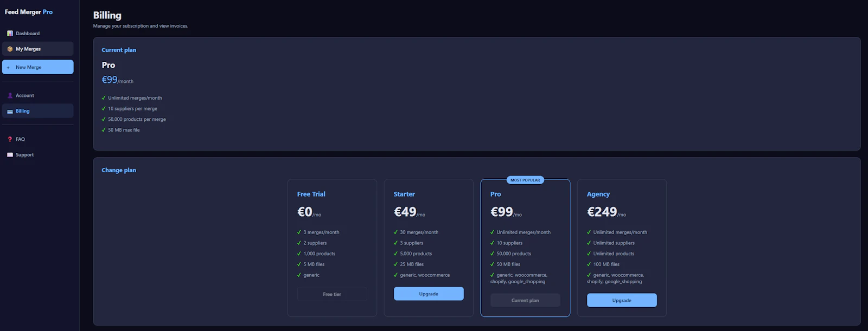Screen dimensions: 868x331
Task: Click the Free Trial plan title
Action: (311, 194)
